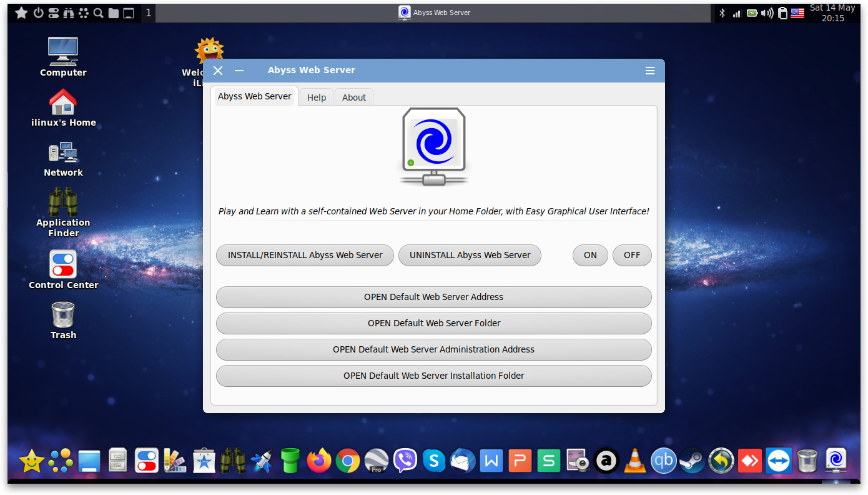The image size is (868, 495).
Task: Click the tagline text beginning 'Play and Learn'
Action: [434, 211]
